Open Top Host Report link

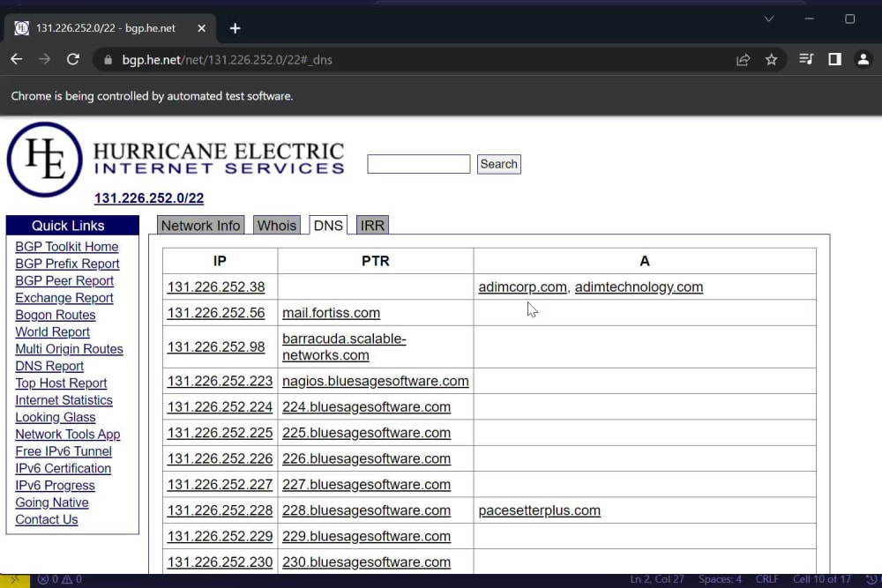[x=61, y=383]
